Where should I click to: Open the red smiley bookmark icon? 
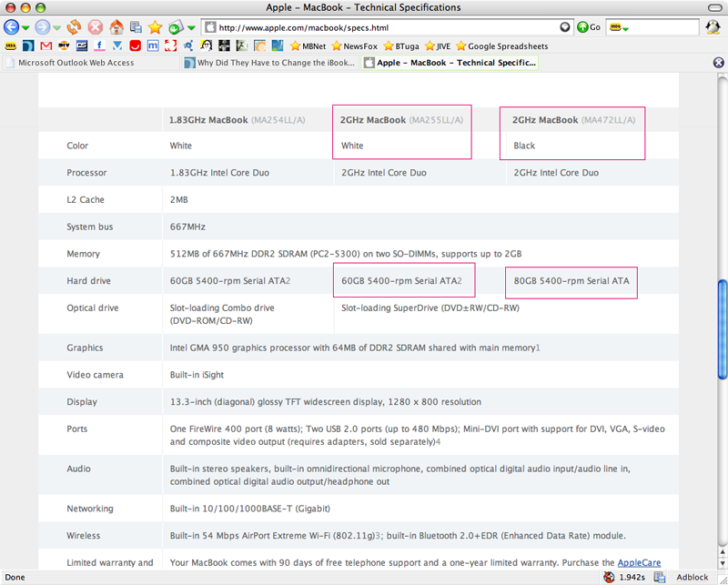pyautogui.click(x=135, y=46)
